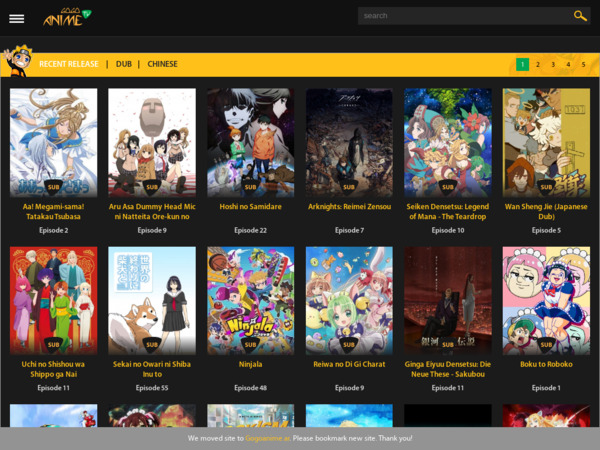This screenshot has width=600, height=450.
Task: Click Uchi no Shishou wa Shippo title
Action: click(x=54, y=369)
